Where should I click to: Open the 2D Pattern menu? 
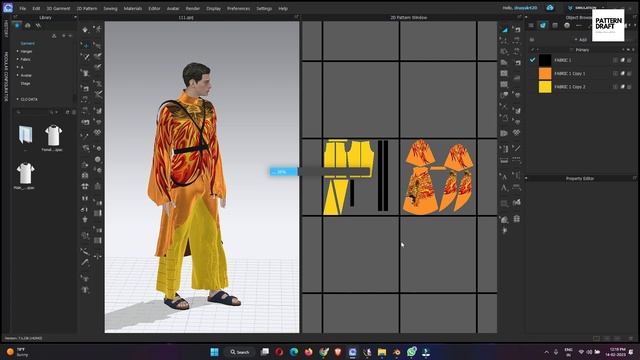(x=87, y=8)
